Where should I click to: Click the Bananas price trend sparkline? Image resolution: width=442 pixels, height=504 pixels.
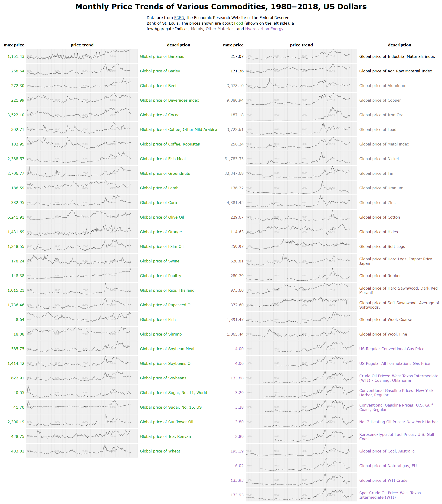click(82, 56)
